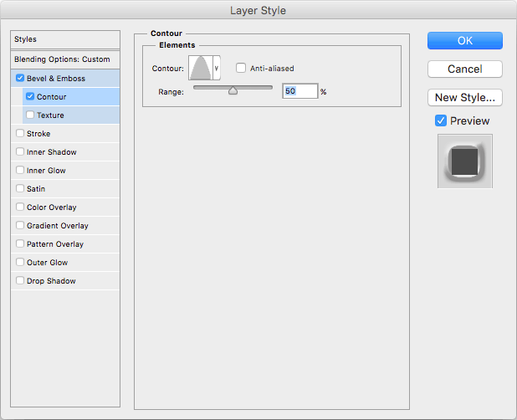517x420 pixels.
Task: Open Satin settings label
Action: pyautogui.click(x=36, y=189)
